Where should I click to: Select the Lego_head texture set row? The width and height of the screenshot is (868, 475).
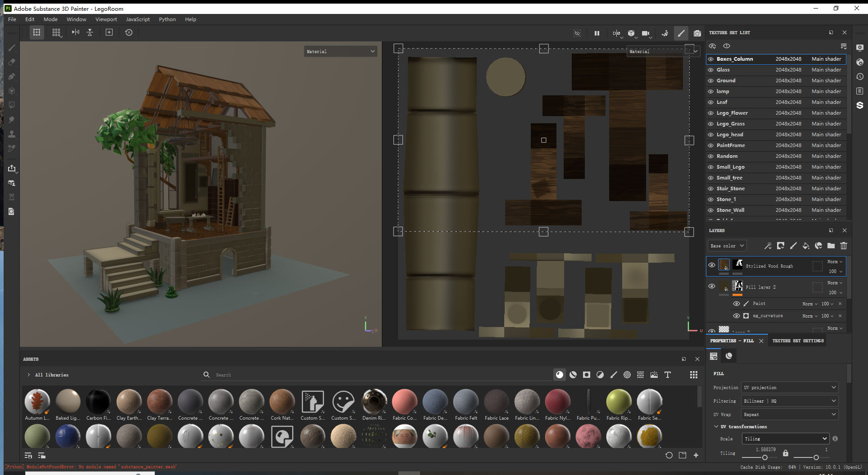tap(777, 134)
